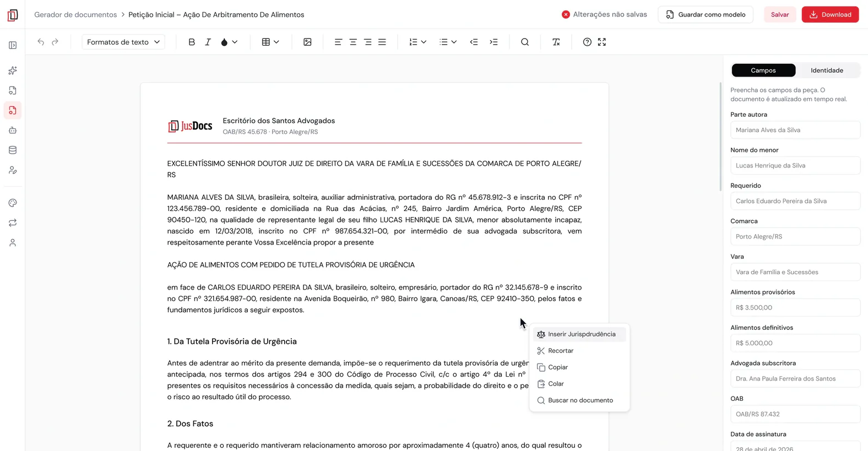Screen dimensions: 868x451
Task: Align text left
Action: pyautogui.click(x=338, y=42)
